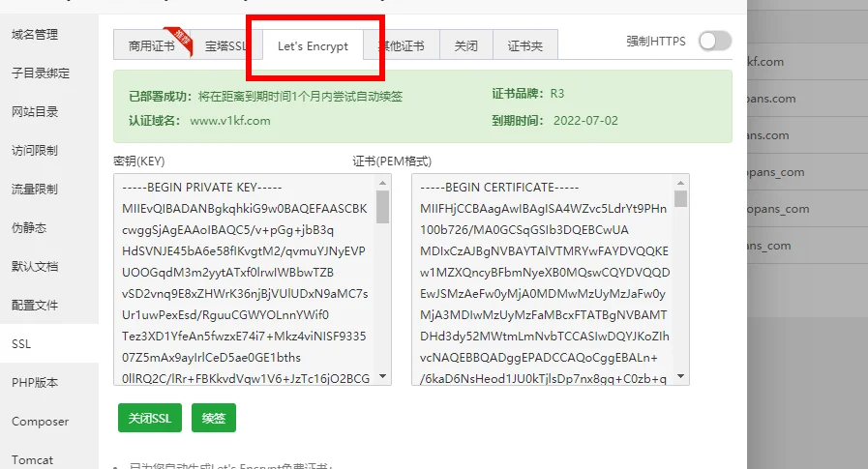The image size is (868, 469).
Task: Click the 关闭SSL button
Action: pyautogui.click(x=150, y=418)
